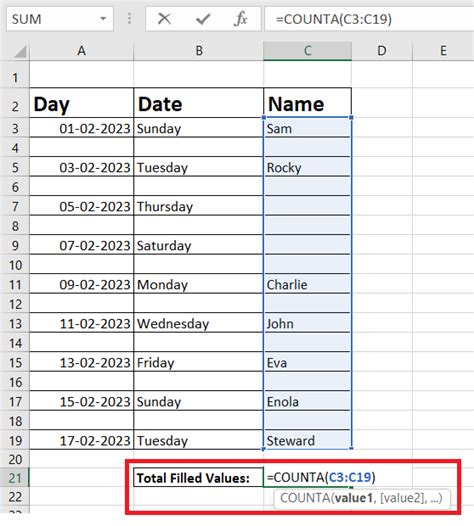Click value1 argument in the COUNTA tooltip
This screenshot has height=526, width=474.
354,498
